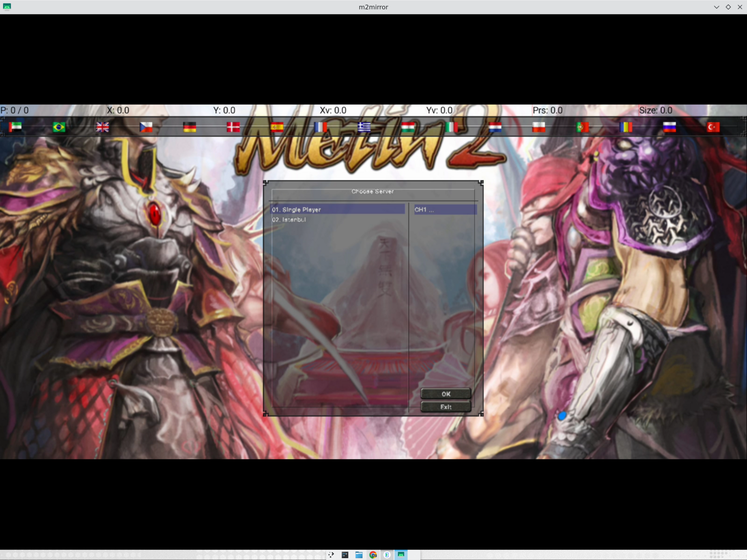The height and width of the screenshot is (560, 747).
Task: Select the Poland flag language
Action: tap(539, 127)
